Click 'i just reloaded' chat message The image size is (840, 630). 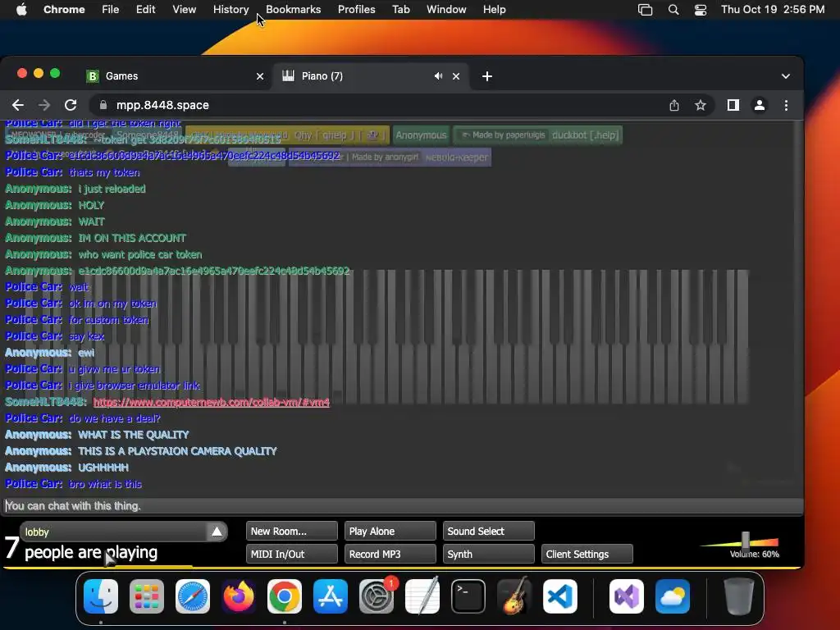[x=112, y=189]
